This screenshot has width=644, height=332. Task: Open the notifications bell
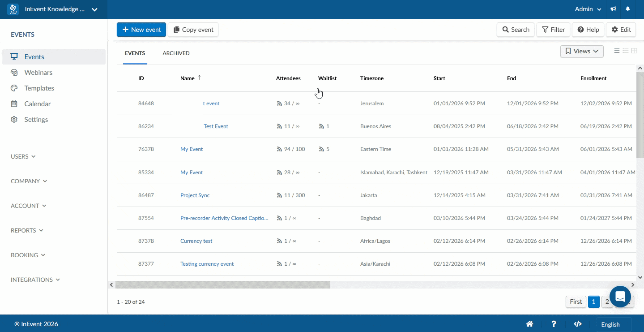(628, 9)
